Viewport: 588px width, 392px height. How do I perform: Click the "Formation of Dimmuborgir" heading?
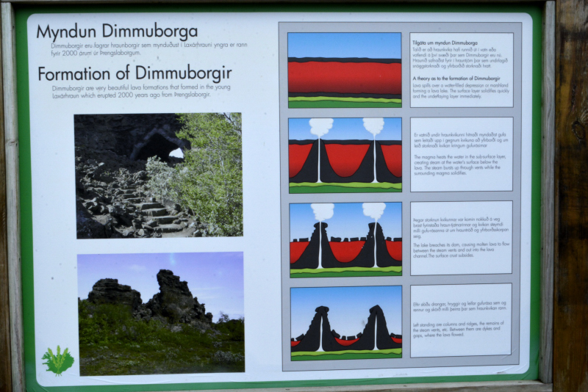(x=135, y=73)
